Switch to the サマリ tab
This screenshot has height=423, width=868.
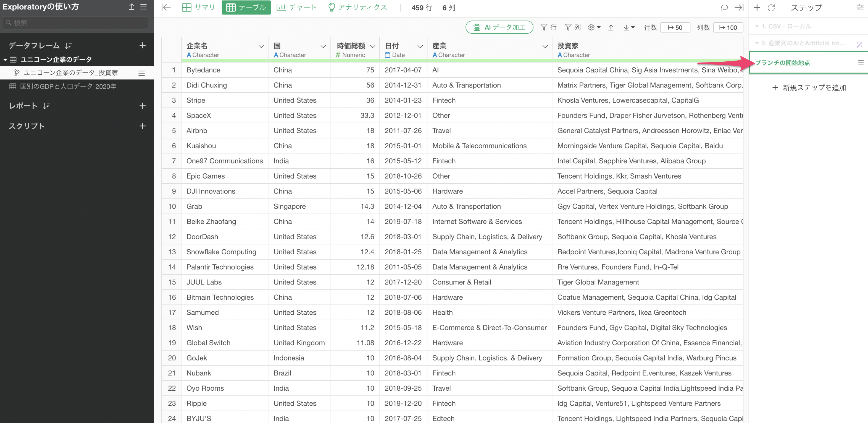198,7
